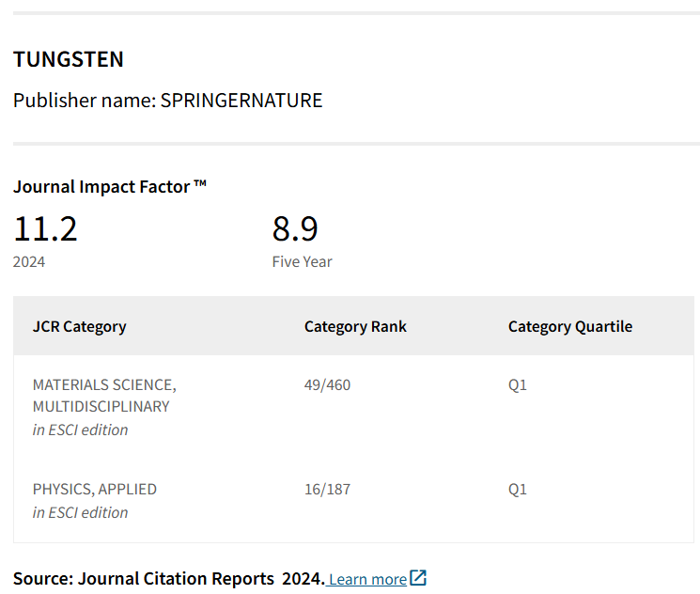The width and height of the screenshot is (700, 594).
Task: Click ESCI edition note under Physics, Applied
Action: coord(80,512)
